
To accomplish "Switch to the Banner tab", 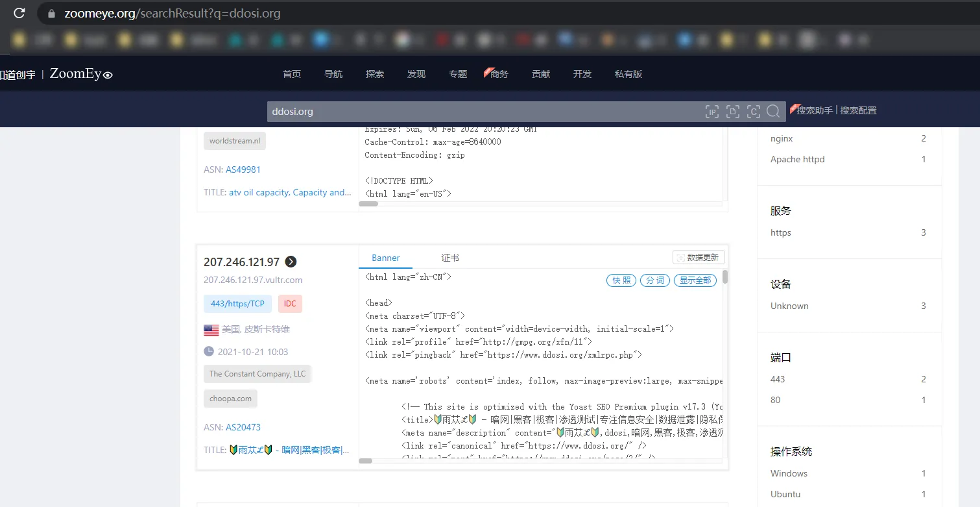I will coord(386,258).
